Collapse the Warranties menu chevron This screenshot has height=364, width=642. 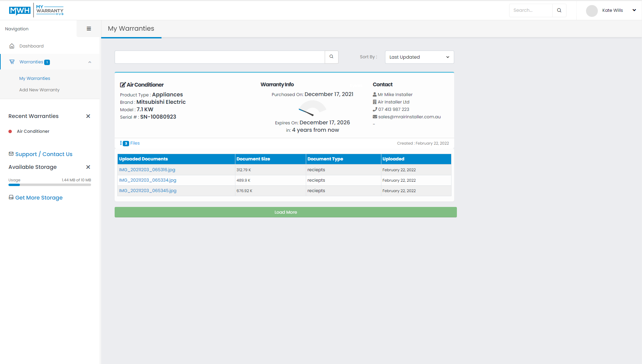click(x=90, y=62)
